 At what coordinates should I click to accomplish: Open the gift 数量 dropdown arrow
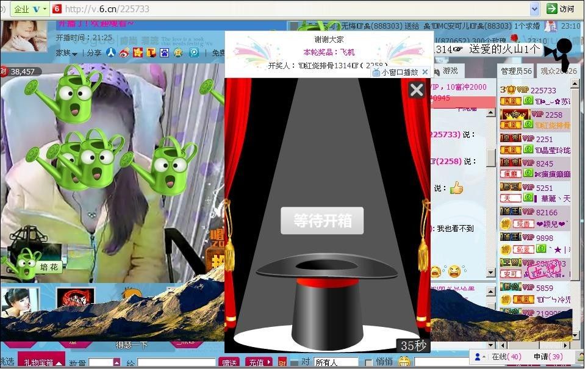(x=117, y=363)
